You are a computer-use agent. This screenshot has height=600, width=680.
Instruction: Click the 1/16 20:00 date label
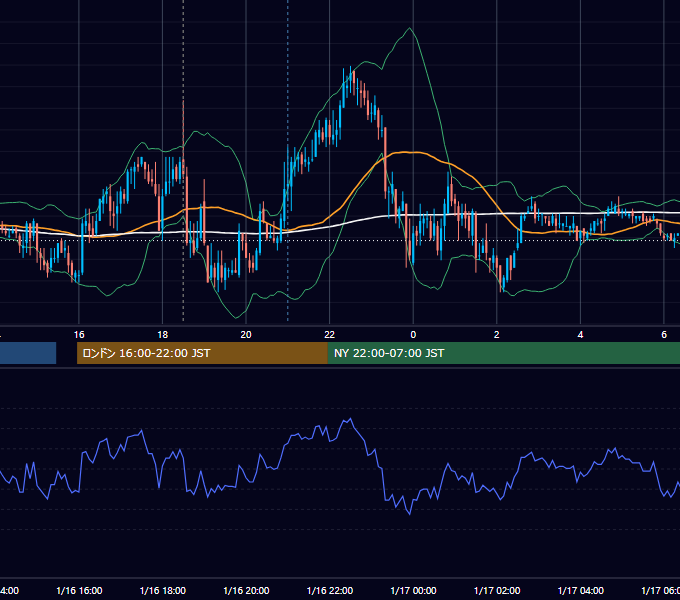click(246, 591)
